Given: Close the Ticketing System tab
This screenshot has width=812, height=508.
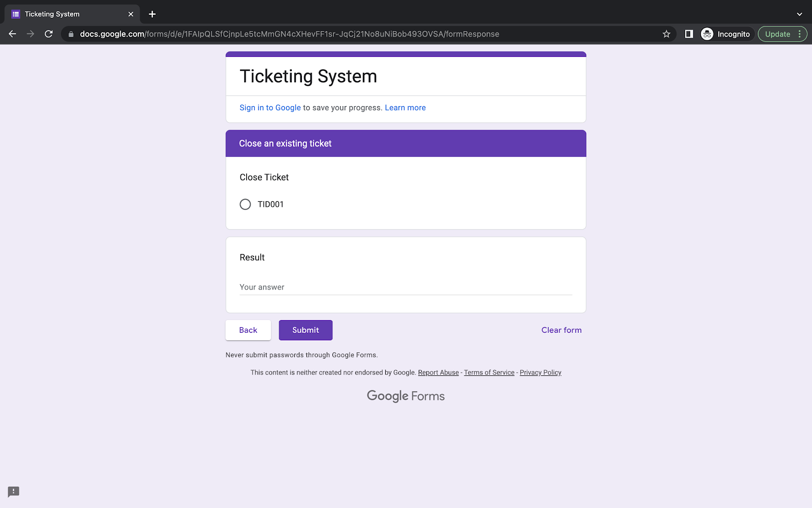Looking at the screenshot, I should point(131,14).
